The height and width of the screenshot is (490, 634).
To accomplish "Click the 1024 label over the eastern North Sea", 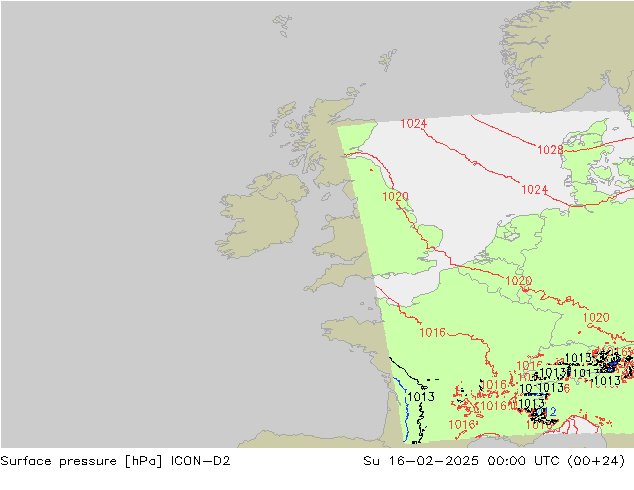I will click(x=534, y=189).
